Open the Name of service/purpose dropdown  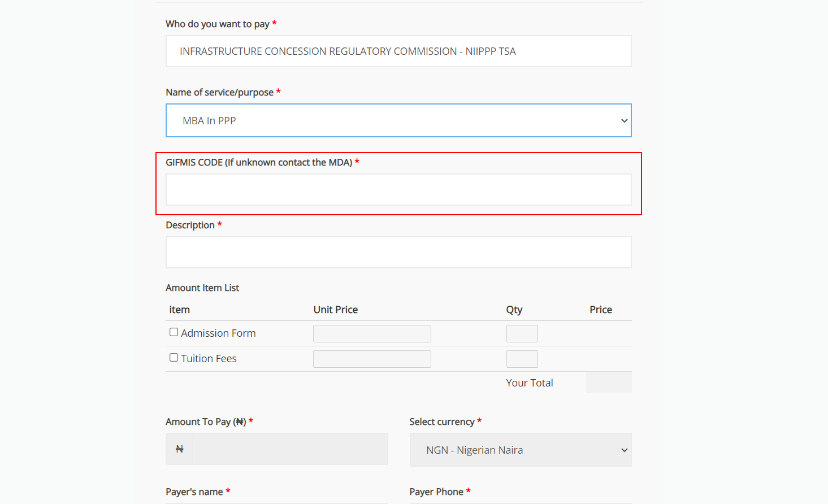[398, 120]
